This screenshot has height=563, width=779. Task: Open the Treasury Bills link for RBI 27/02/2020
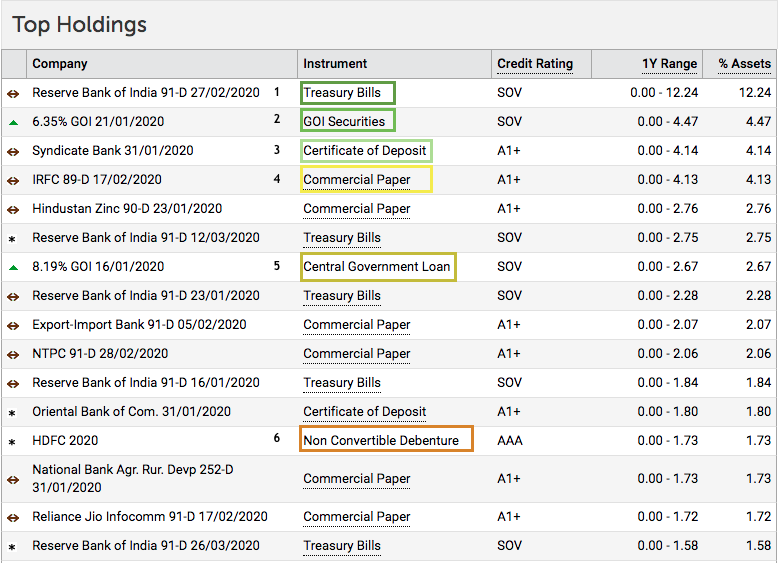tap(342, 93)
